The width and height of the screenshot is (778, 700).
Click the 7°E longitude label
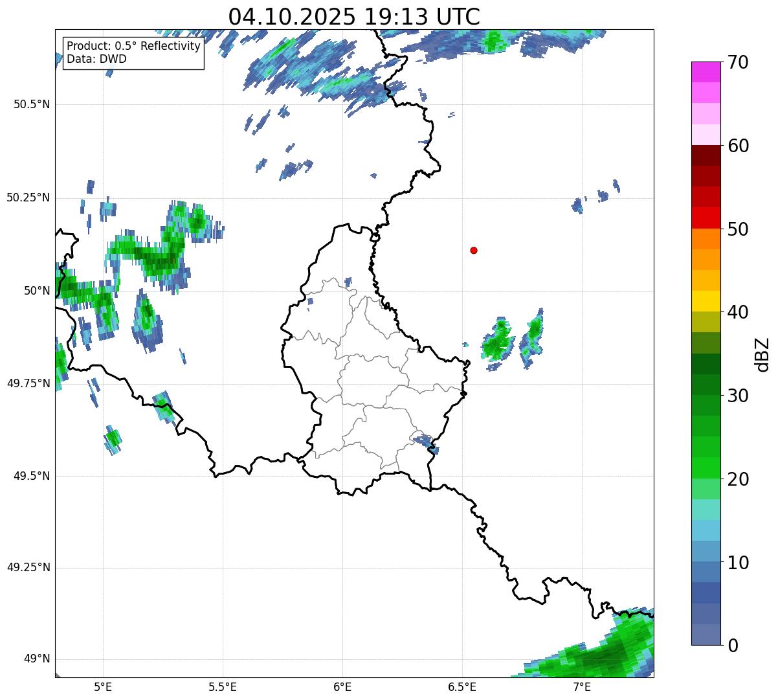point(582,687)
